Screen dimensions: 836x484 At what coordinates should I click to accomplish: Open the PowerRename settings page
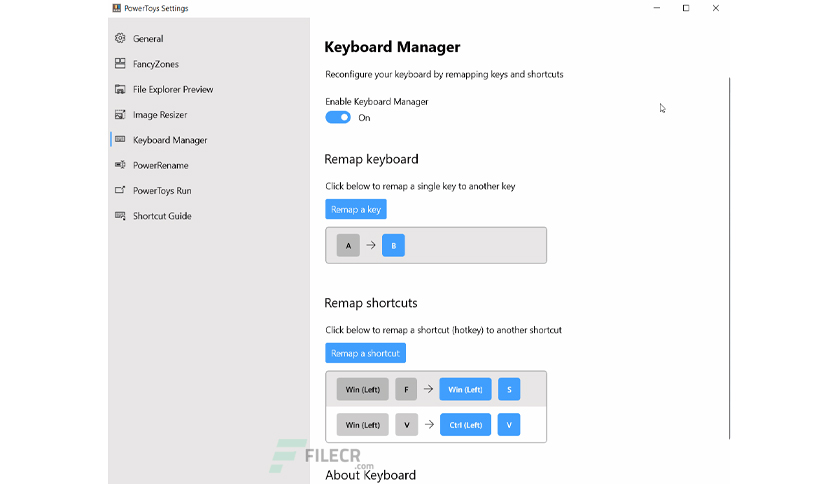pyautogui.click(x=209, y=165)
